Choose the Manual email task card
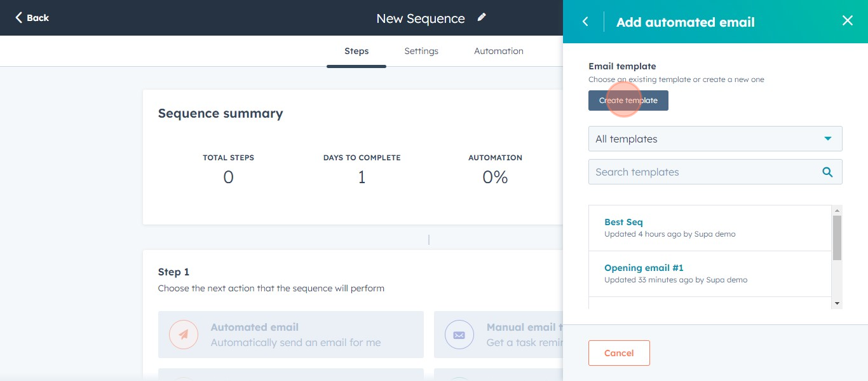The height and width of the screenshot is (381, 868). click(x=498, y=335)
